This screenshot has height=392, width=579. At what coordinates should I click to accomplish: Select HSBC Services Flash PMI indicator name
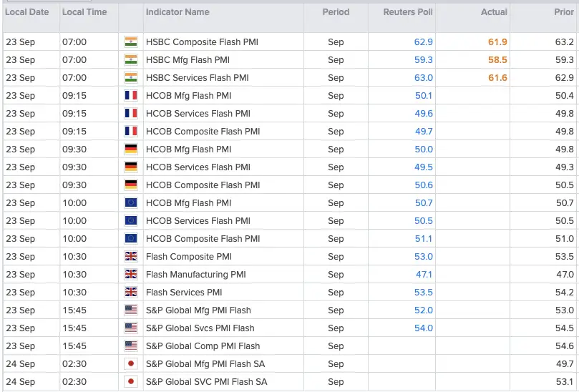point(198,78)
